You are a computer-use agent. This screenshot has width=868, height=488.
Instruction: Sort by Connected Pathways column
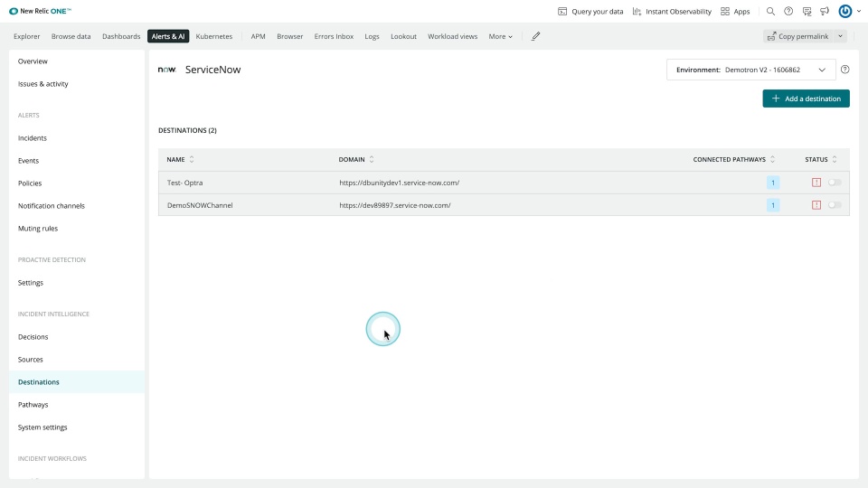coord(734,159)
